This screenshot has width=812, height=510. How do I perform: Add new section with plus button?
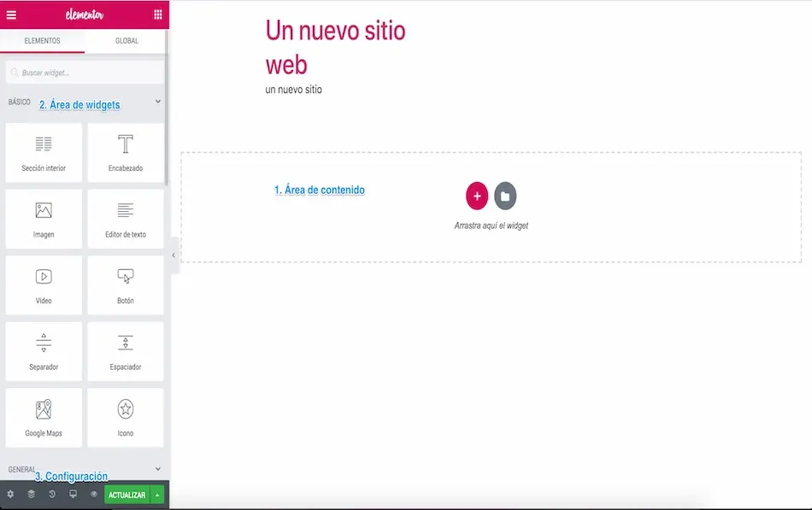(477, 196)
